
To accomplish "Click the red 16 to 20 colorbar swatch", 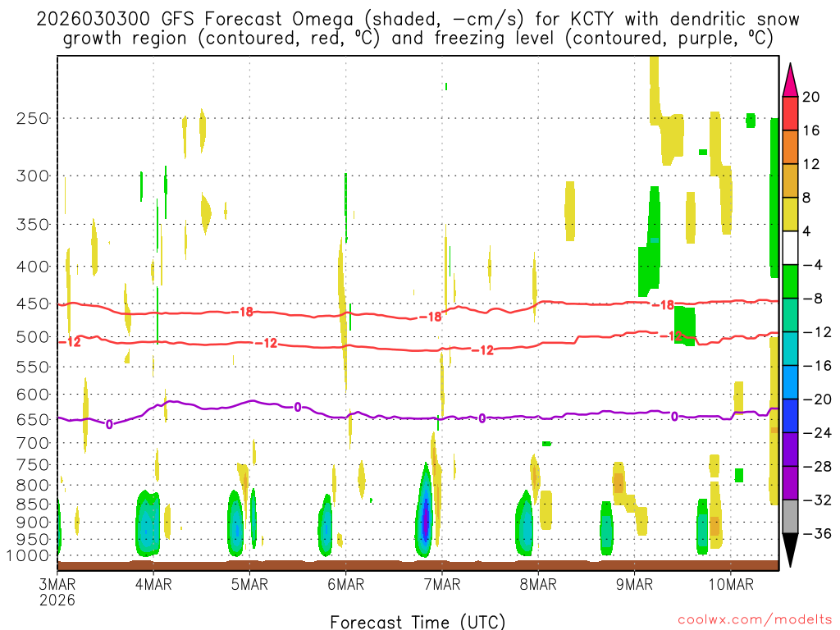I will pyautogui.click(x=790, y=113).
